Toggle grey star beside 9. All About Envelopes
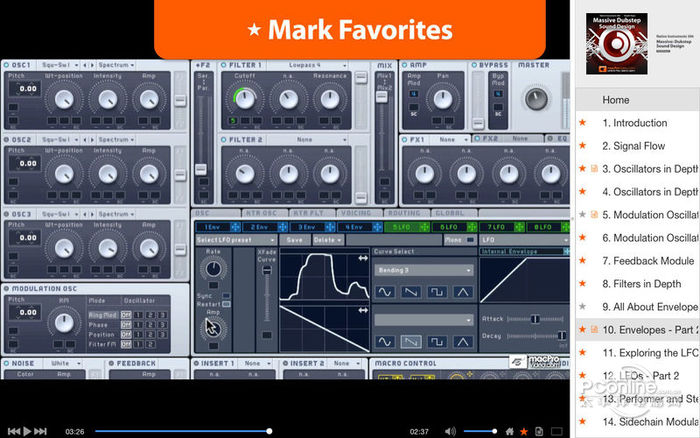The height and width of the screenshot is (438, 700). point(582,306)
